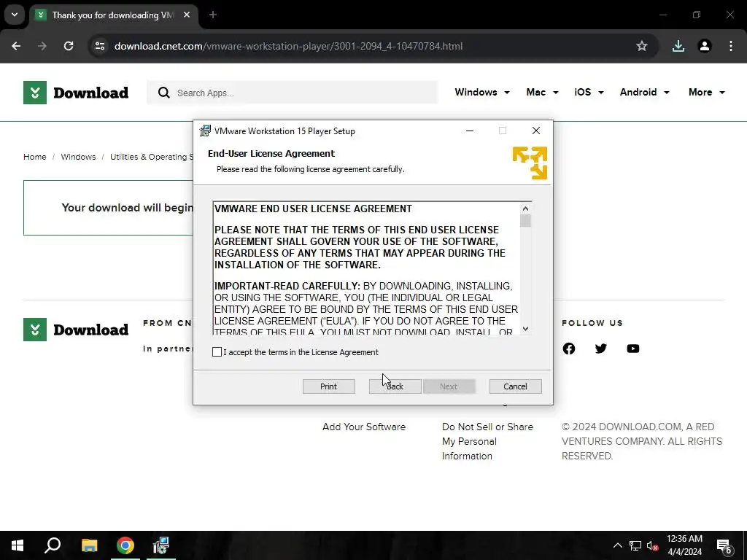Click the Print button in setup dialog
The width and height of the screenshot is (747, 560).
click(329, 386)
